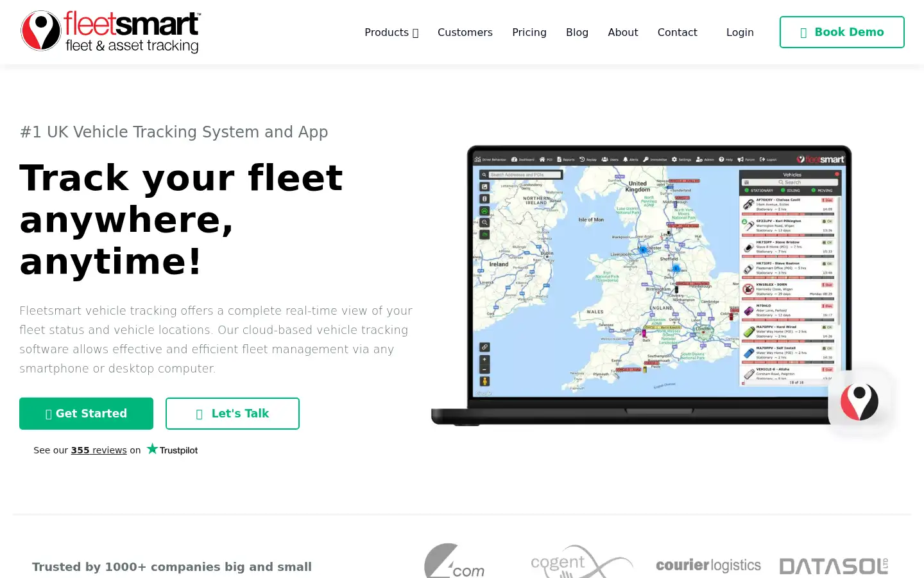The image size is (924, 578).
Task: Expand the Products dropdown menu
Action: [x=391, y=32]
